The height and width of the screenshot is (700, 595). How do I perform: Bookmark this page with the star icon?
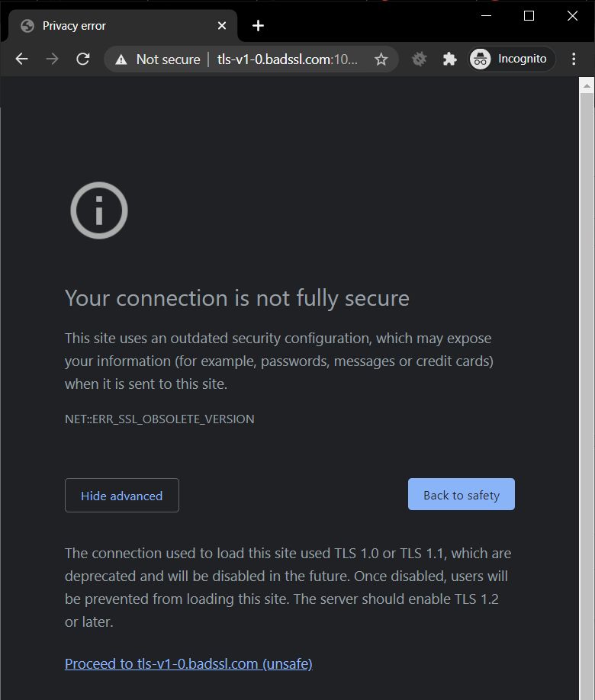[381, 59]
